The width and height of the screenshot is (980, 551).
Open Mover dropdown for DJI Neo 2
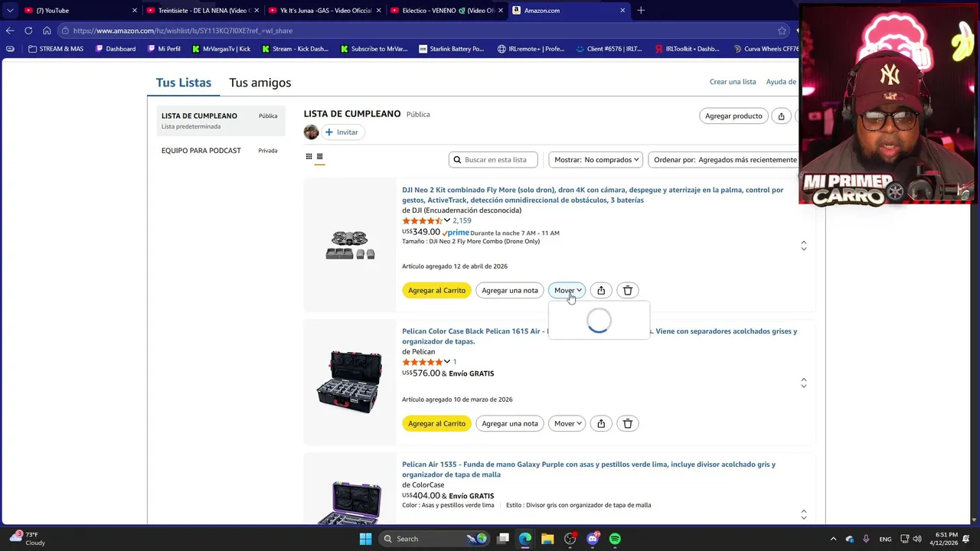567,291
